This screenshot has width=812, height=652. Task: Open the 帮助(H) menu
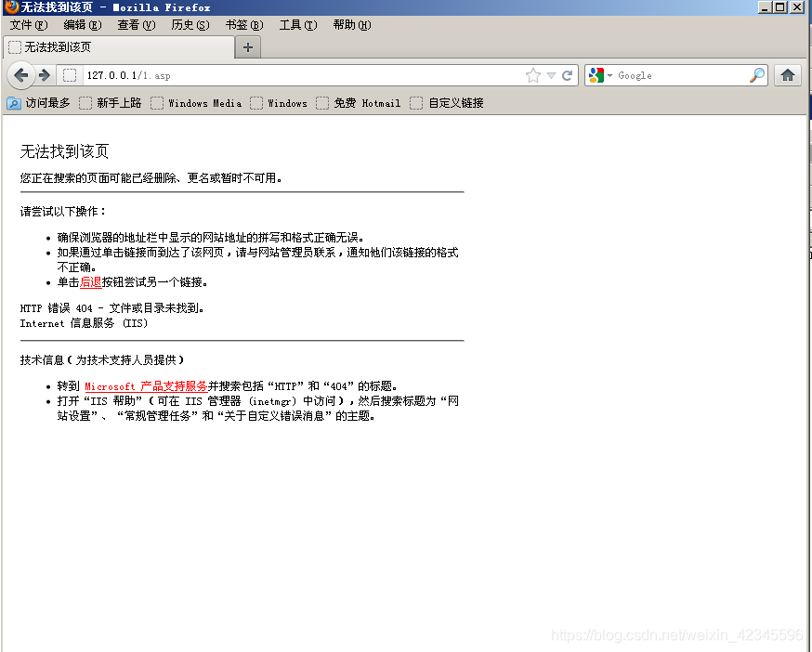[x=352, y=25]
